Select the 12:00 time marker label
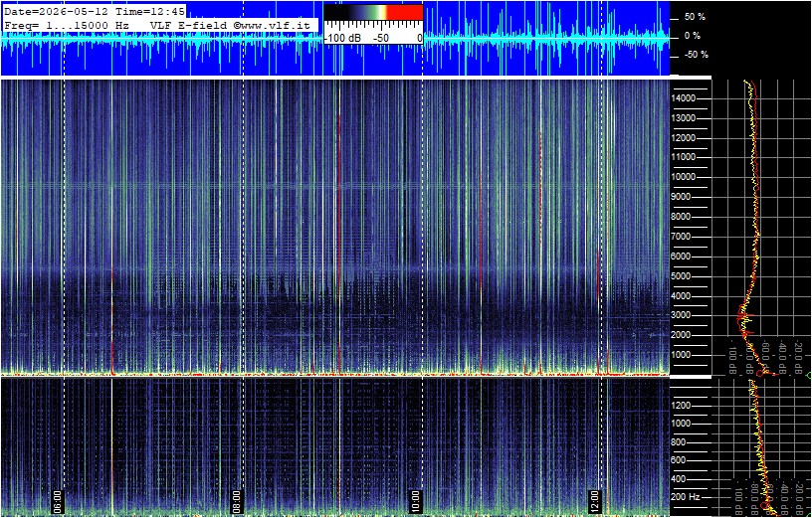 [x=595, y=502]
